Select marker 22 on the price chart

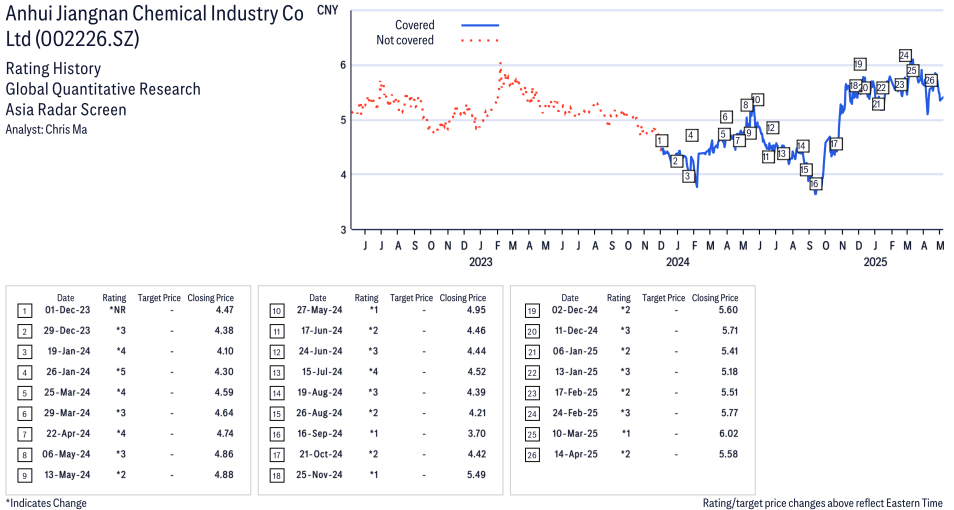[882, 89]
